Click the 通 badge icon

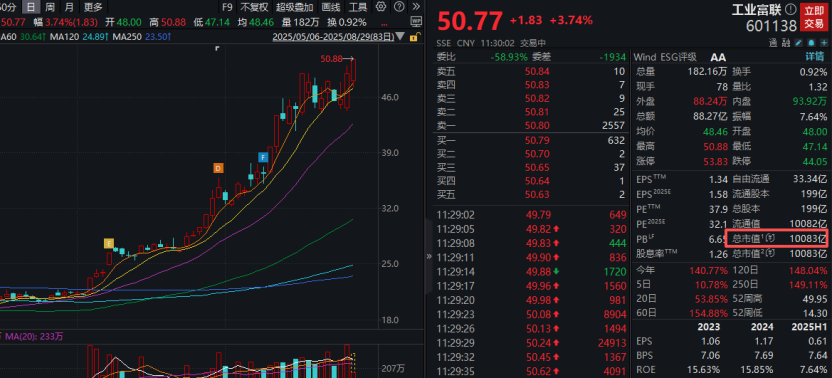tap(772, 42)
